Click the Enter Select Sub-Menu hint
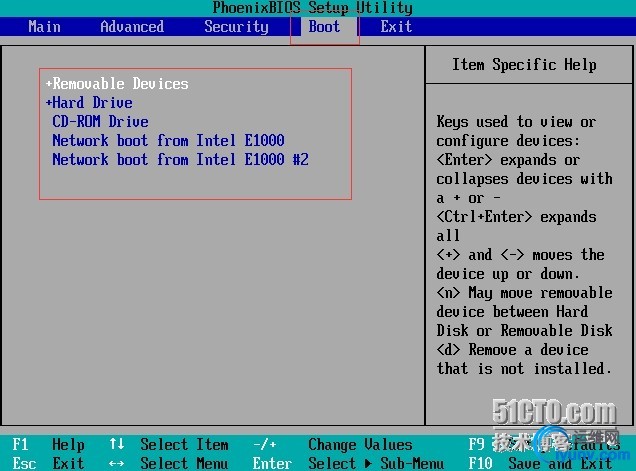Screen dimensions: 636x471 click(x=348, y=463)
